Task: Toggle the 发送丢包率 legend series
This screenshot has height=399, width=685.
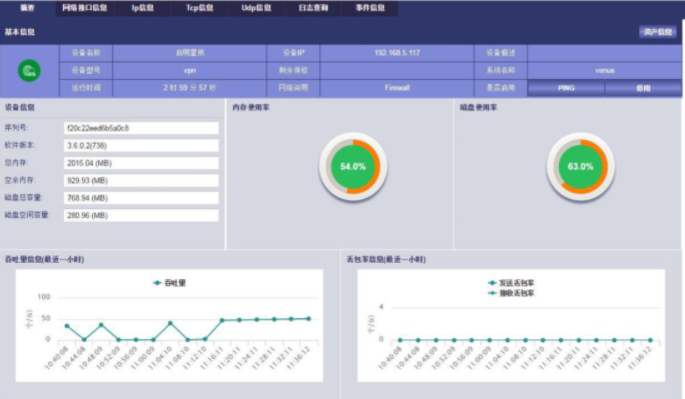Action: (511, 283)
